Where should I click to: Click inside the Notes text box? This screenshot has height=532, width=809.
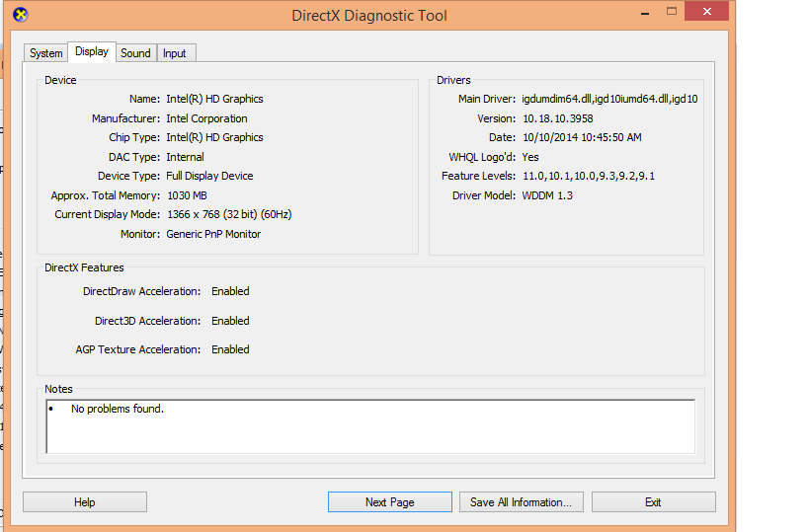tap(370, 426)
